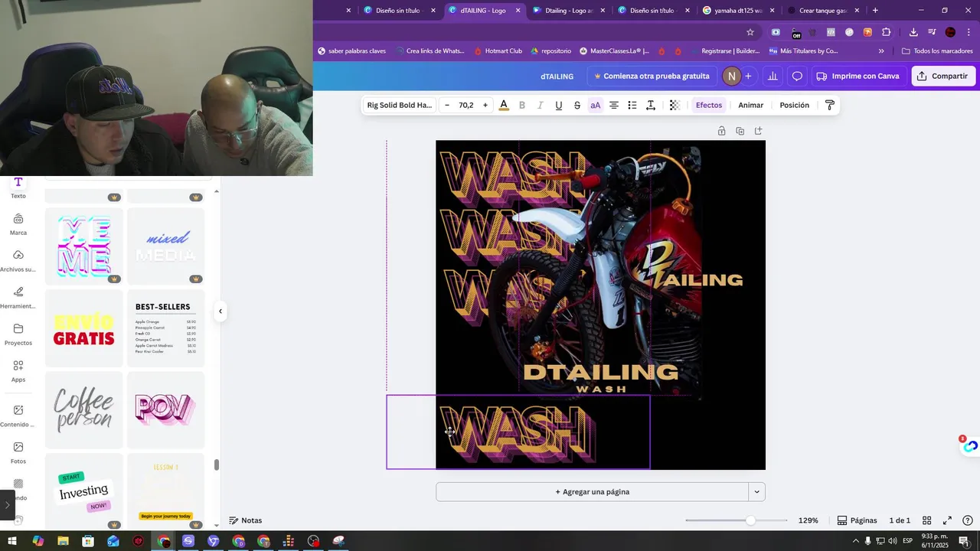
Task: Increase font size with plus button
Action: pyautogui.click(x=485, y=105)
